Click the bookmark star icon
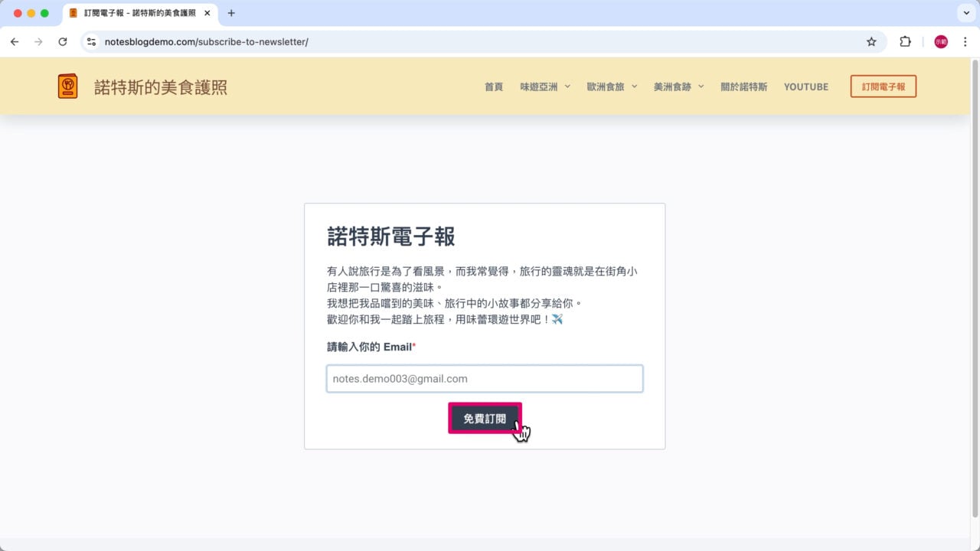980x551 pixels. click(871, 41)
